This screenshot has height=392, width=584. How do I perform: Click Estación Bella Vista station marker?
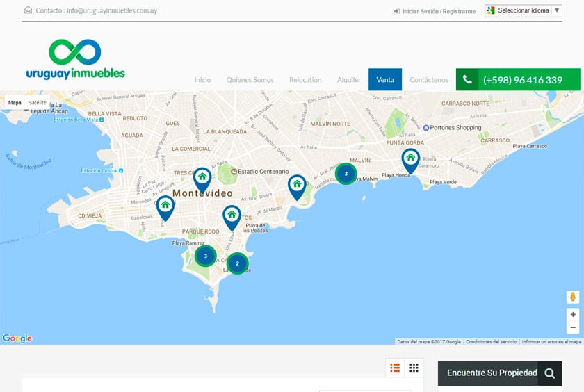(x=102, y=120)
